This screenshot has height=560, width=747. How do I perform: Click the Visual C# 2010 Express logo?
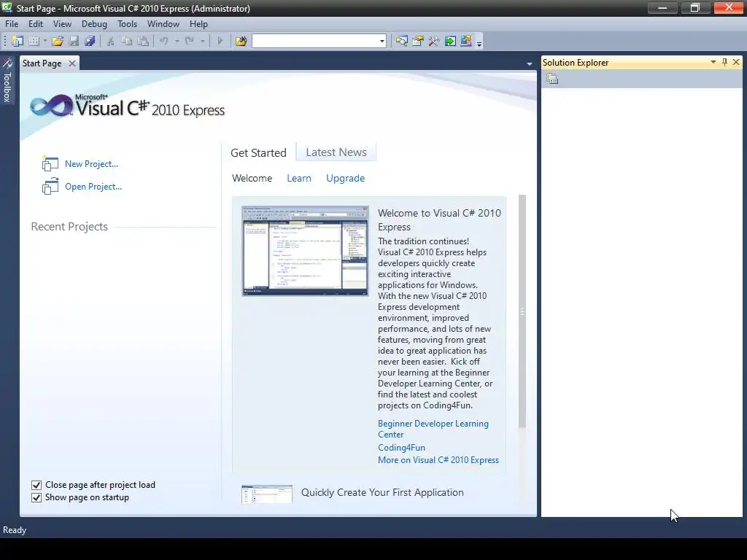pos(127,106)
